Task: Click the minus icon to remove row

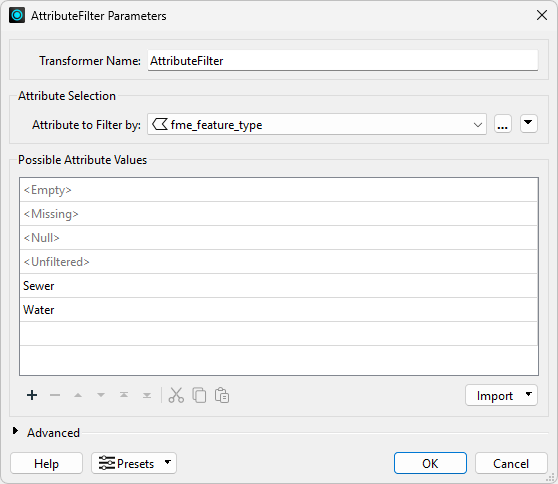Action: coord(55,395)
